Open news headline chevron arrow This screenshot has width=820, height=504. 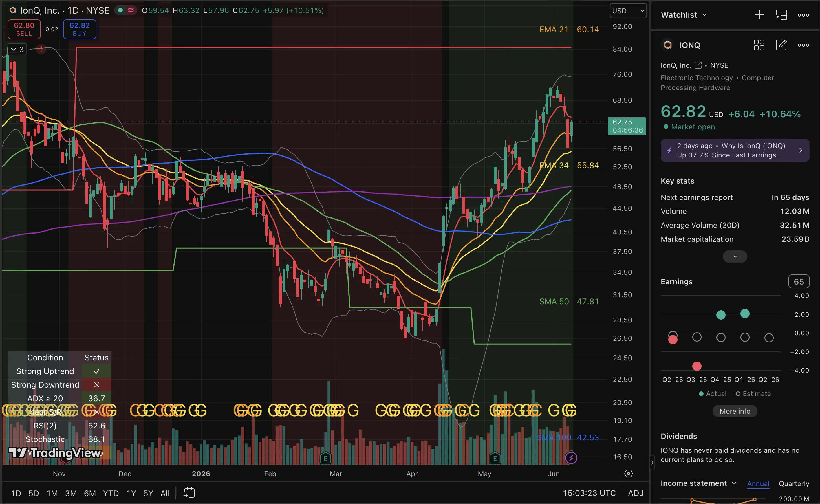click(801, 150)
